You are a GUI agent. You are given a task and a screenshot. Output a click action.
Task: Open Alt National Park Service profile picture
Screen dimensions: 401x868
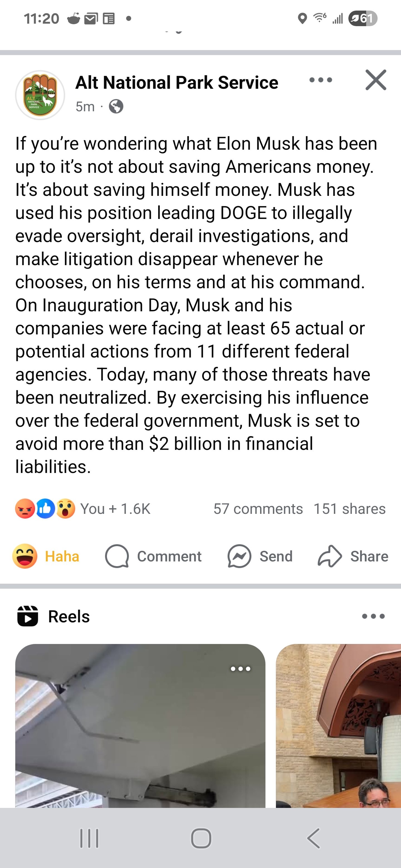coord(40,95)
